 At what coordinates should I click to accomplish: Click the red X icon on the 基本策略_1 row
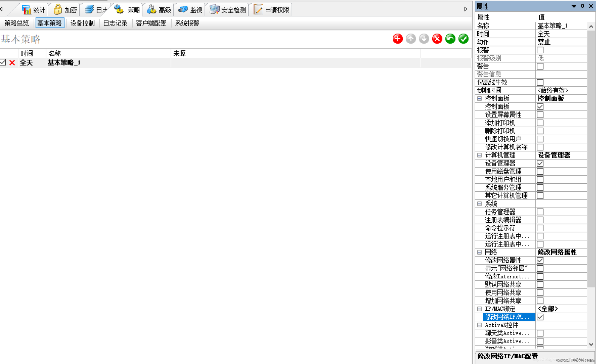point(12,63)
